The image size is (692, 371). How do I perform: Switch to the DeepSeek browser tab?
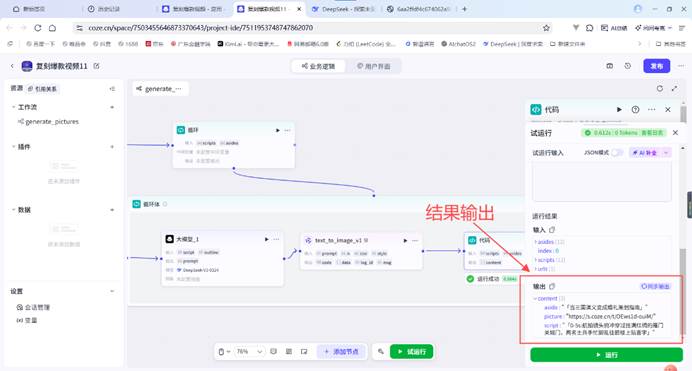pos(343,9)
